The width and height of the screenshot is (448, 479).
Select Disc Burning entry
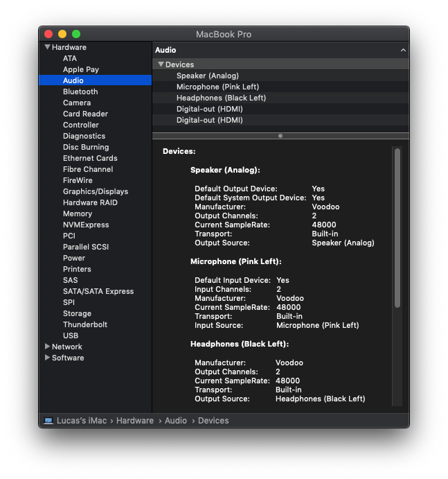(86, 147)
